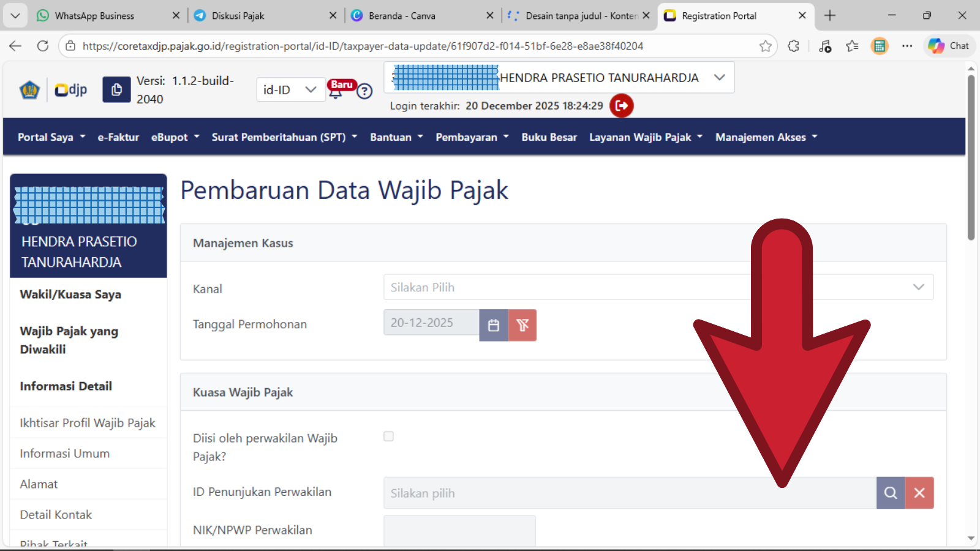Clear ID Penunjukan Perwakilan with red X
The width and height of the screenshot is (980, 551).
[919, 493]
